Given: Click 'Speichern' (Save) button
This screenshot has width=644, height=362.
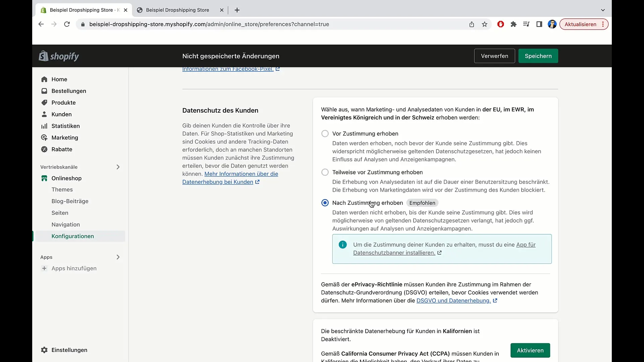Looking at the screenshot, I should click(x=538, y=56).
